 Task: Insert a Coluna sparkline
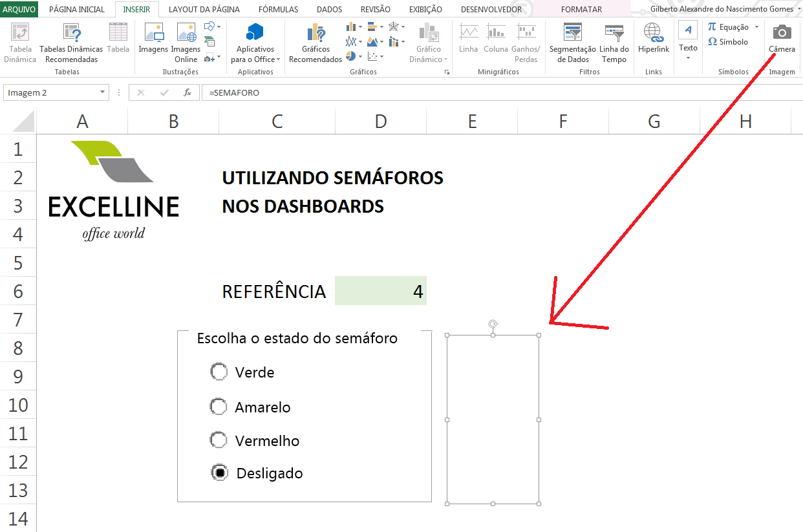pos(496,39)
